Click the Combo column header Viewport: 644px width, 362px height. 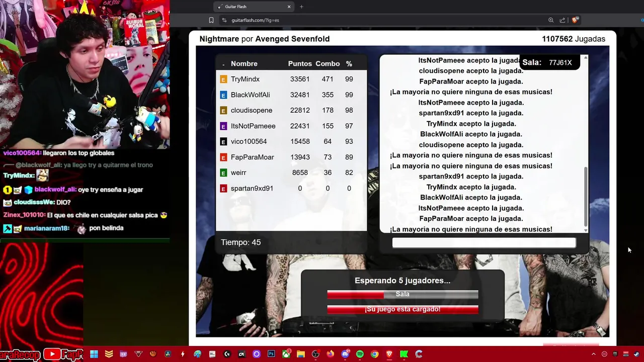pyautogui.click(x=328, y=64)
